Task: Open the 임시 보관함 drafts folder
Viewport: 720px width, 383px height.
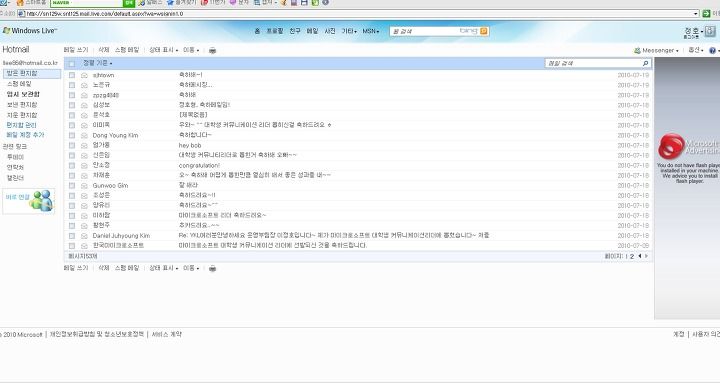Action: point(23,94)
